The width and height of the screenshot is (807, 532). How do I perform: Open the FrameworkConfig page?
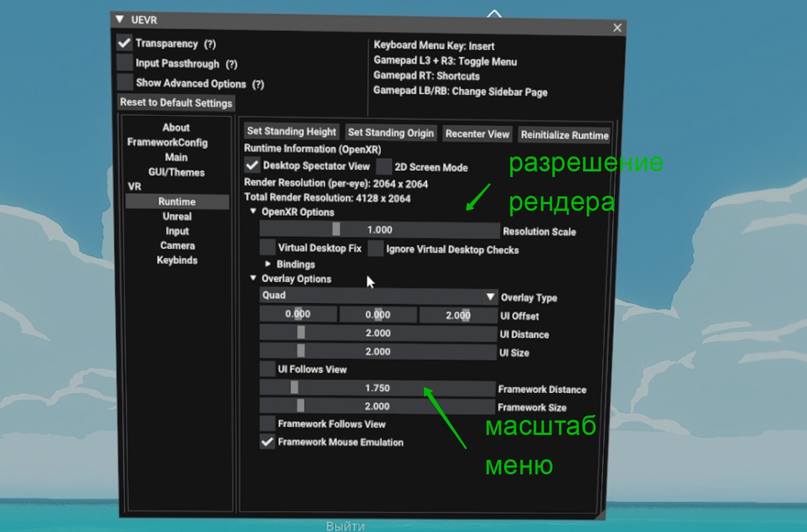point(168,142)
